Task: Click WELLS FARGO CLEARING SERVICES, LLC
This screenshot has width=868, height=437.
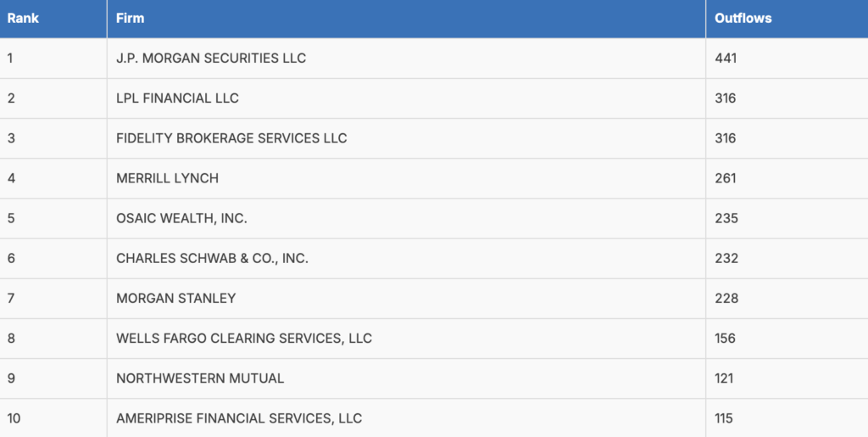Action: click(x=244, y=339)
